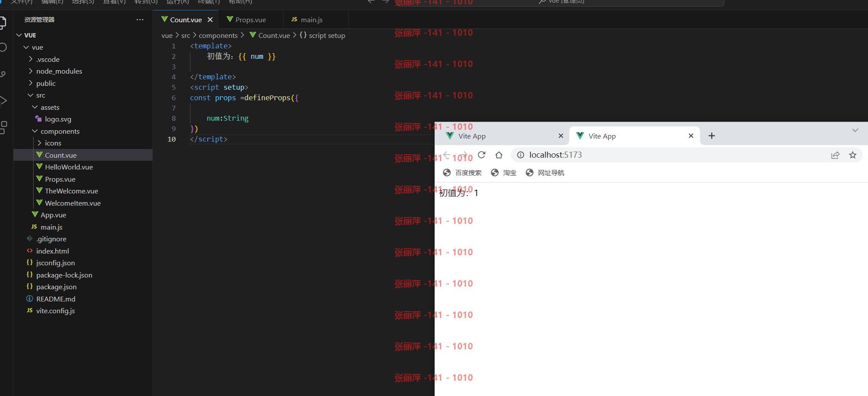Share this page from the address bar
868x396 pixels.
coord(835,155)
